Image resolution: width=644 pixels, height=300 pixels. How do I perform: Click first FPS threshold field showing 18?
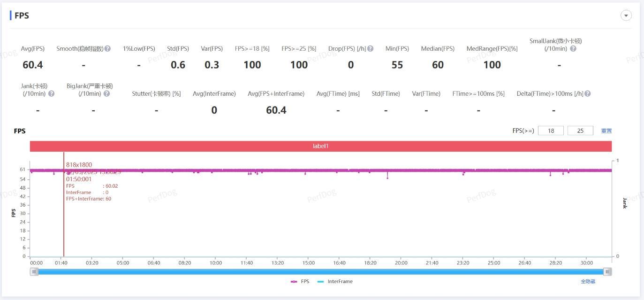(551, 131)
